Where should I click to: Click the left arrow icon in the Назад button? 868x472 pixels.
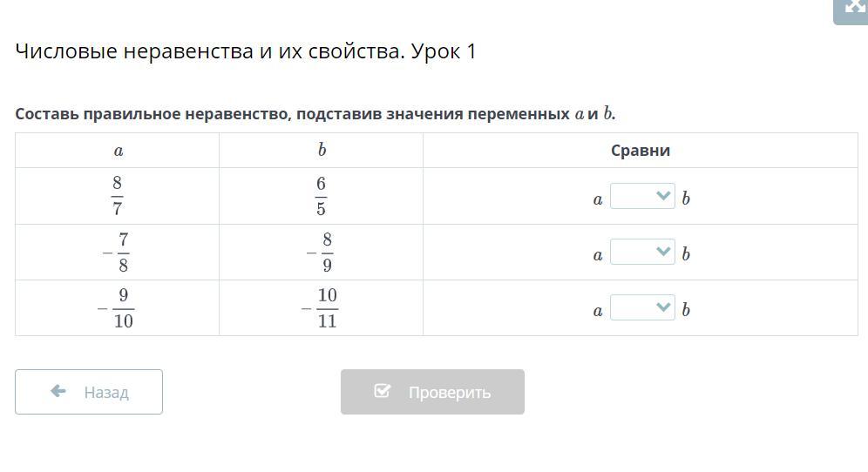(x=58, y=392)
